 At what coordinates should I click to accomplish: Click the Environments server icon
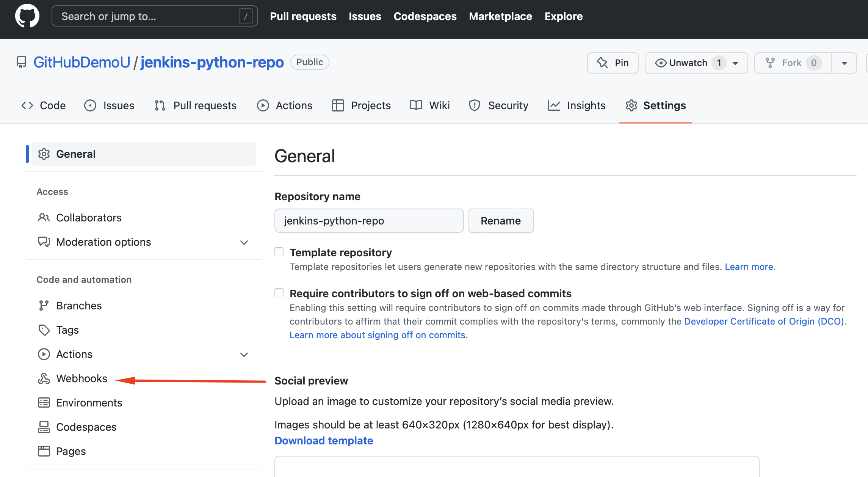[x=44, y=403]
